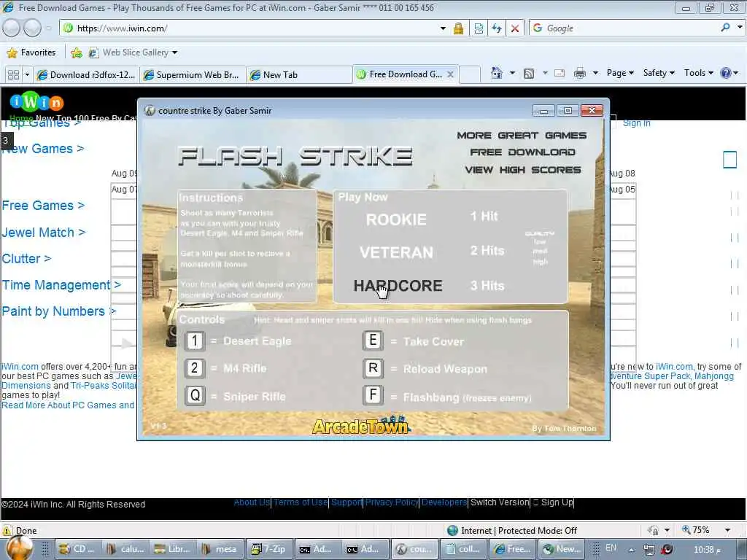Click the 7-Zip taskbar button

(x=270, y=549)
